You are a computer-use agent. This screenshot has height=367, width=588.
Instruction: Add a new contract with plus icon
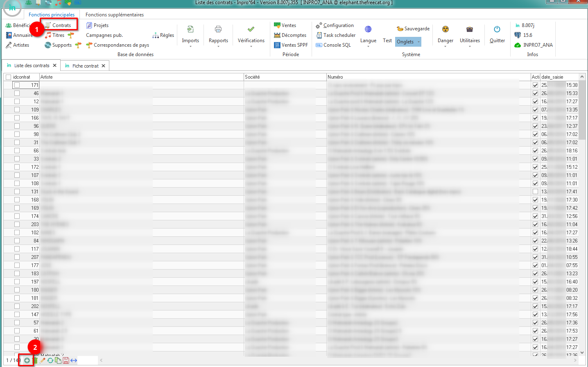(27, 360)
